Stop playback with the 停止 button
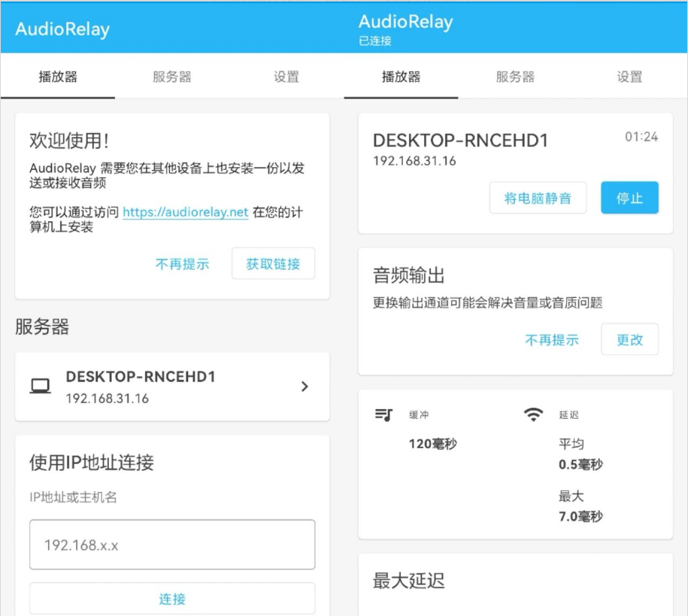The width and height of the screenshot is (688, 616). 629,198
